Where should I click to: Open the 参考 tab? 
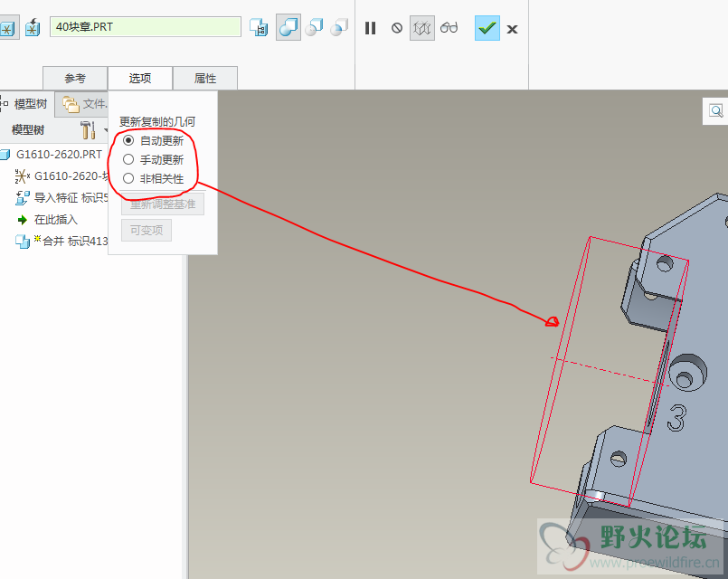click(75, 79)
